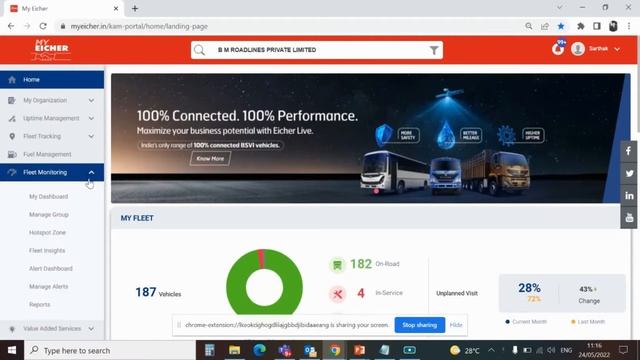Open Manage Alerts
The width and height of the screenshot is (640, 360).
click(49, 287)
